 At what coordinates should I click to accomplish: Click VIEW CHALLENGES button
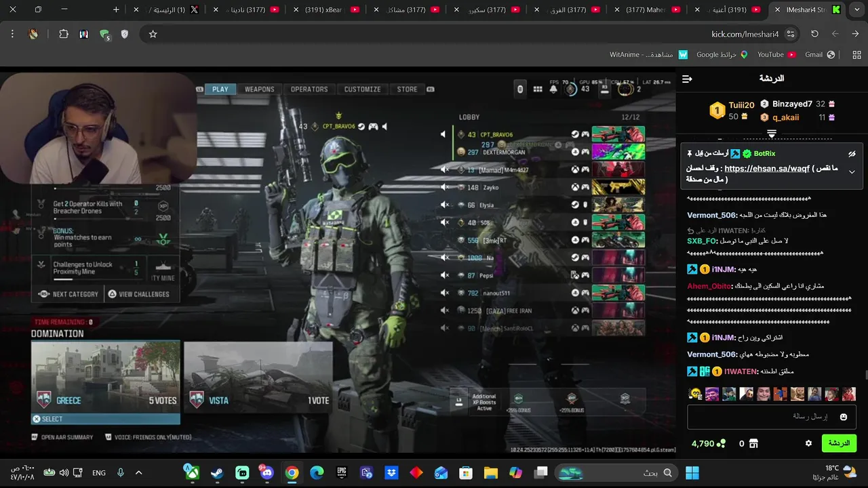click(138, 294)
